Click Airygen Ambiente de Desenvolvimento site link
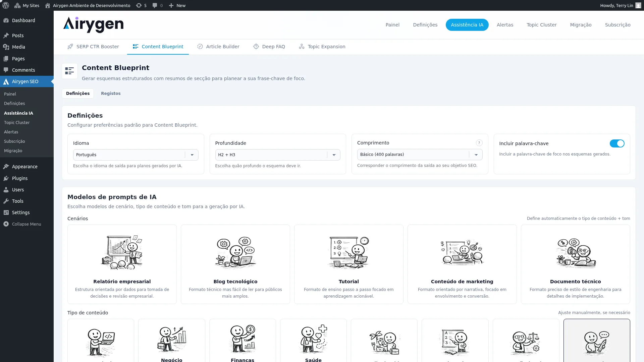 click(x=88, y=5)
